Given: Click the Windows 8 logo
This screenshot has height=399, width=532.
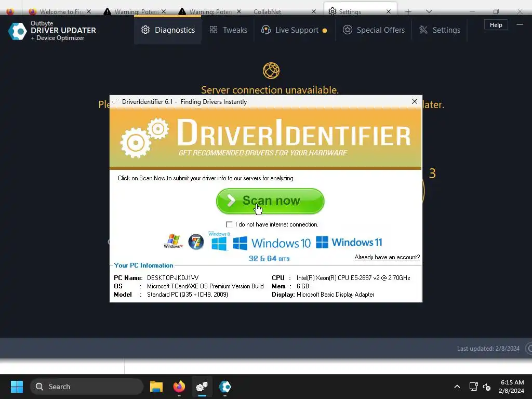Looking at the screenshot, I should click(x=219, y=241).
